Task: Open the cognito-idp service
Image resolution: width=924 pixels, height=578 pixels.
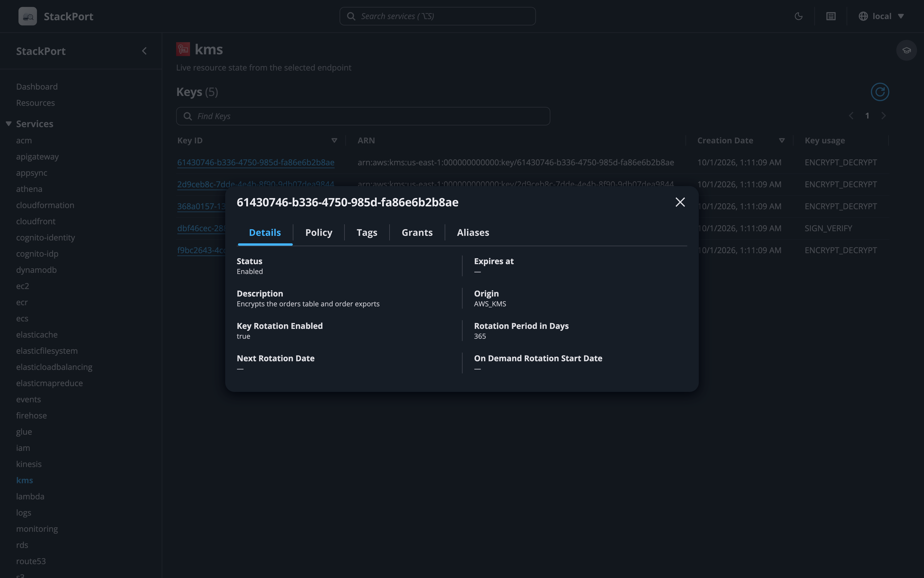Action: (37, 254)
